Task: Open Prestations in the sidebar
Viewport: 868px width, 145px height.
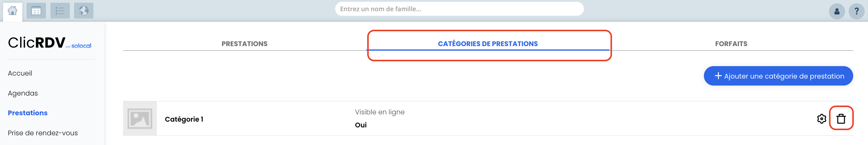Action: tap(28, 113)
